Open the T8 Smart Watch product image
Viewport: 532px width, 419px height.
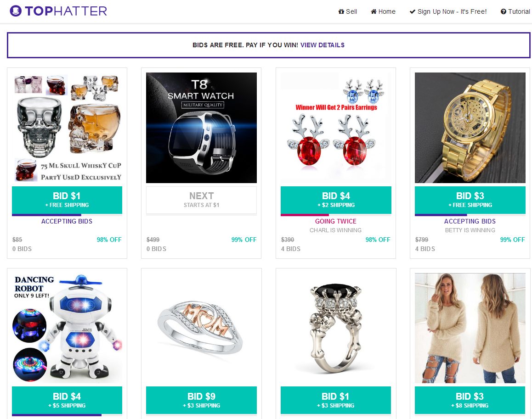coord(201,128)
